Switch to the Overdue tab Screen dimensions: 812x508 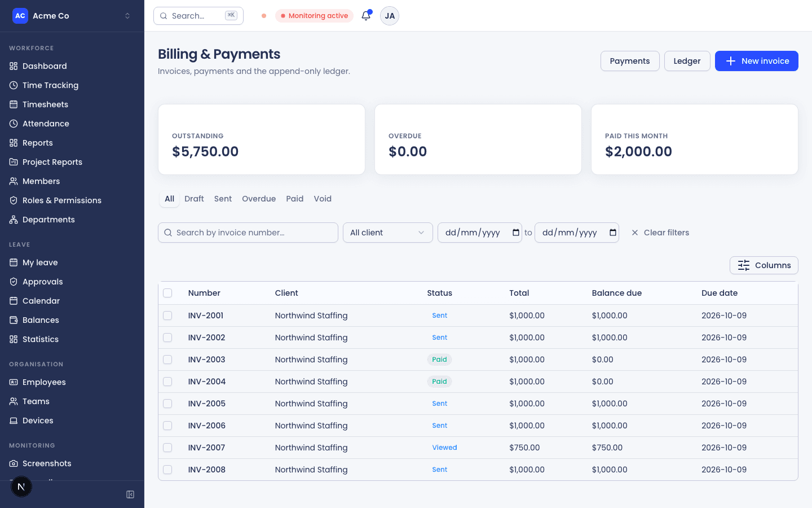pos(259,199)
